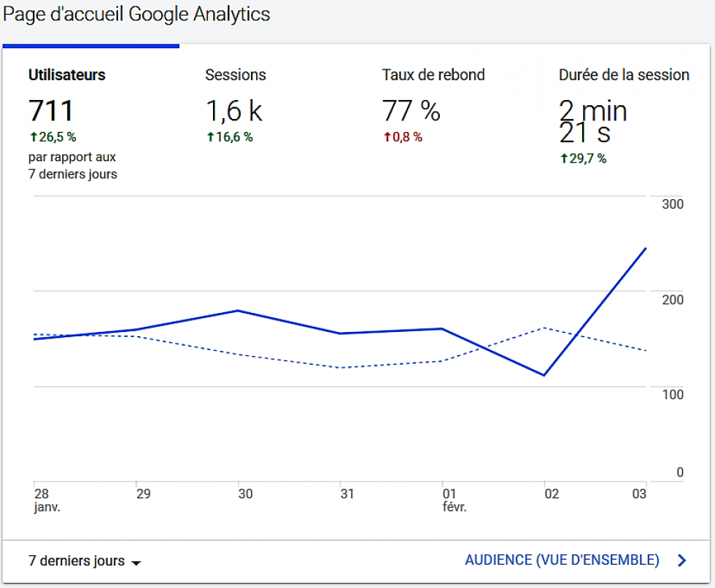Open the AUDIENCE (VUE D'ENSEMBLE) link
Image resolution: width=715 pixels, height=588 pixels.
click(x=562, y=560)
